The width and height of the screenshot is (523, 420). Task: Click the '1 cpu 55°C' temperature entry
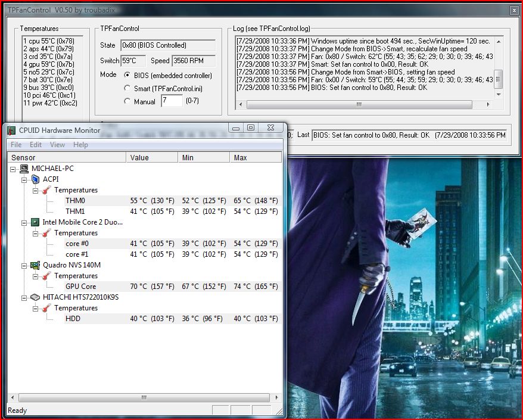pos(49,41)
